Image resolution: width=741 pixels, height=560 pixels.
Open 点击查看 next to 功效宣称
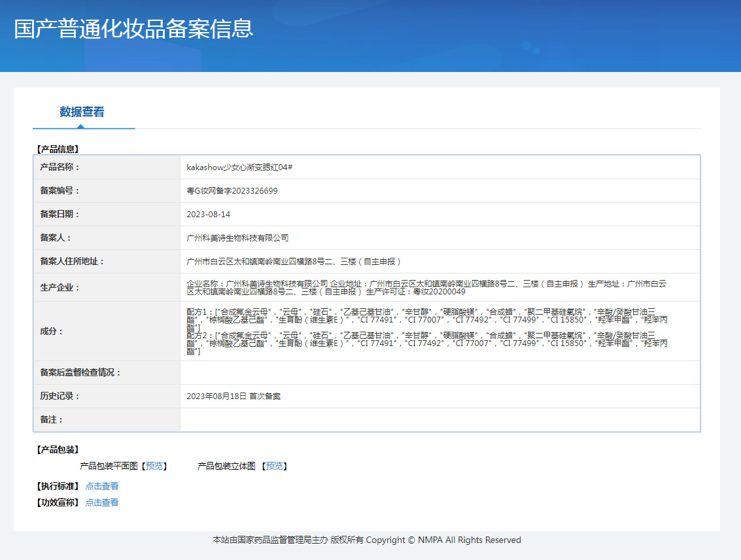click(101, 503)
